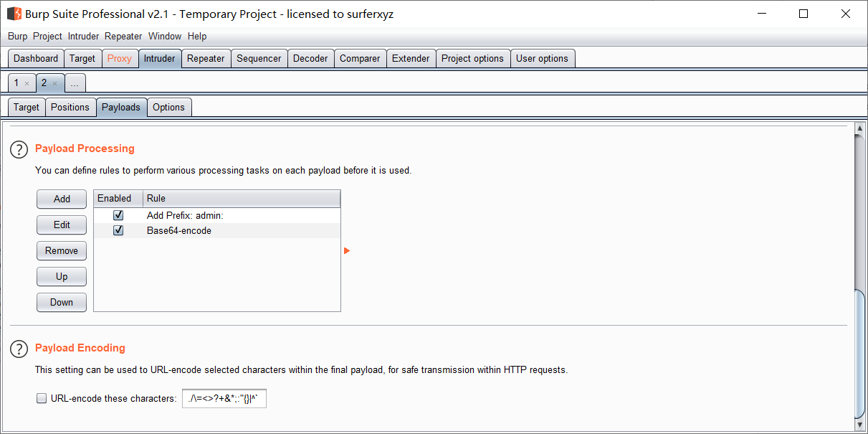Click the Payload Processing heading
This screenshot has width=868, height=434.
[85, 148]
